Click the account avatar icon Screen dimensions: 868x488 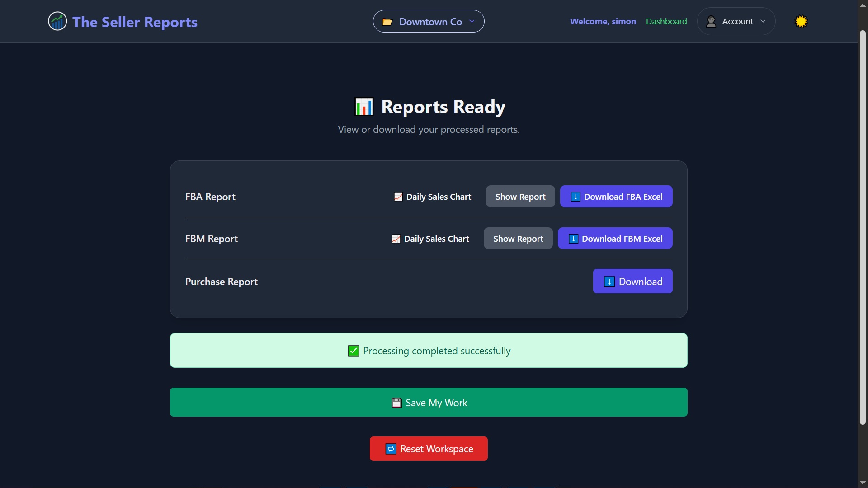point(711,21)
